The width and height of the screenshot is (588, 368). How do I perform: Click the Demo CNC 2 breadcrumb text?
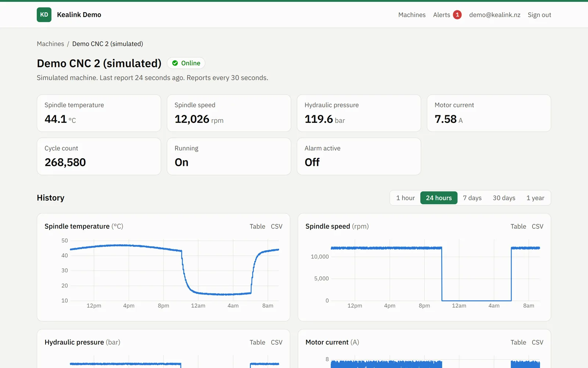[x=108, y=44]
